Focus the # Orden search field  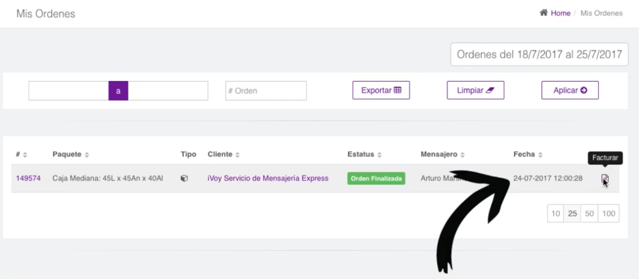click(x=266, y=91)
